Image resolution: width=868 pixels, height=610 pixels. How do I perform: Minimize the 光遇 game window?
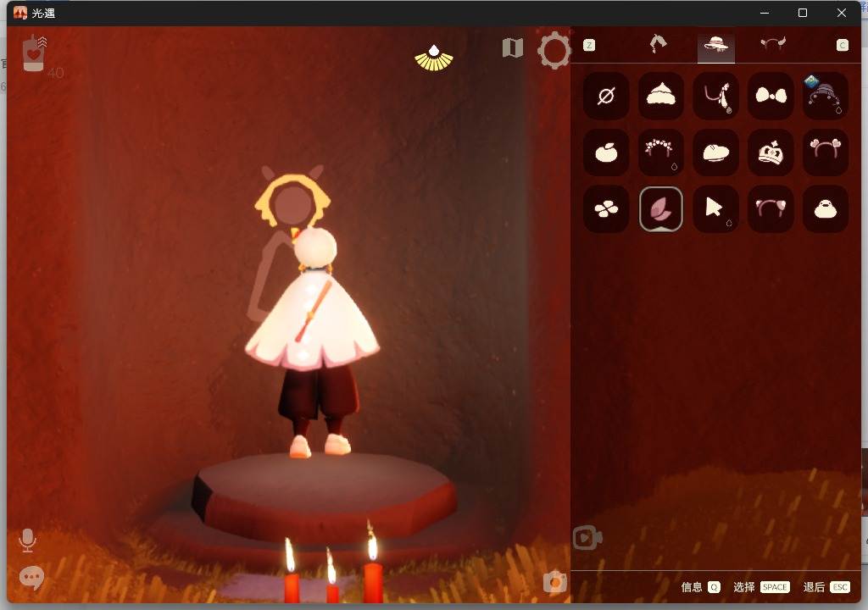point(765,13)
